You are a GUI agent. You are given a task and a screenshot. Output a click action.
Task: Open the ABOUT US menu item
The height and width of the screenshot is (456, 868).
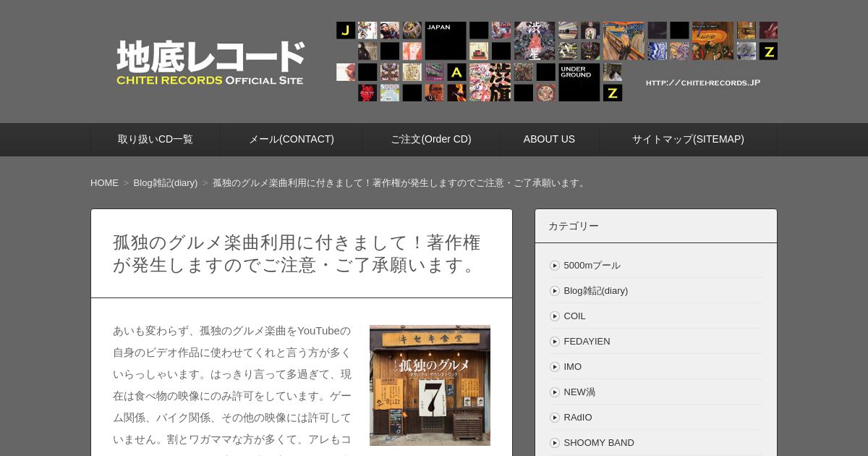pyautogui.click(x=549, y=139)
